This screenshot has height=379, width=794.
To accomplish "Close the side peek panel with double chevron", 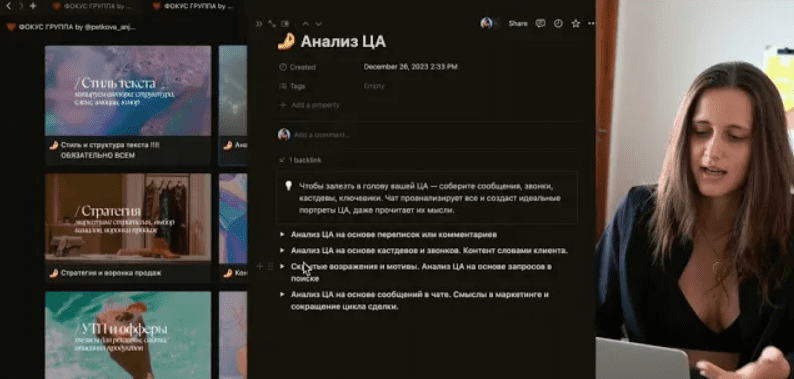I will (x=259, y=24).
